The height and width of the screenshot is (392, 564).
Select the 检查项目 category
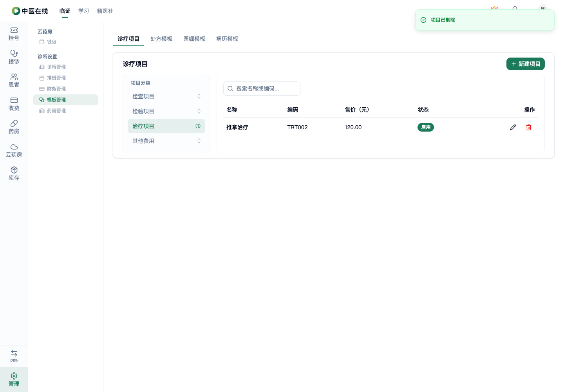(166, 96)
